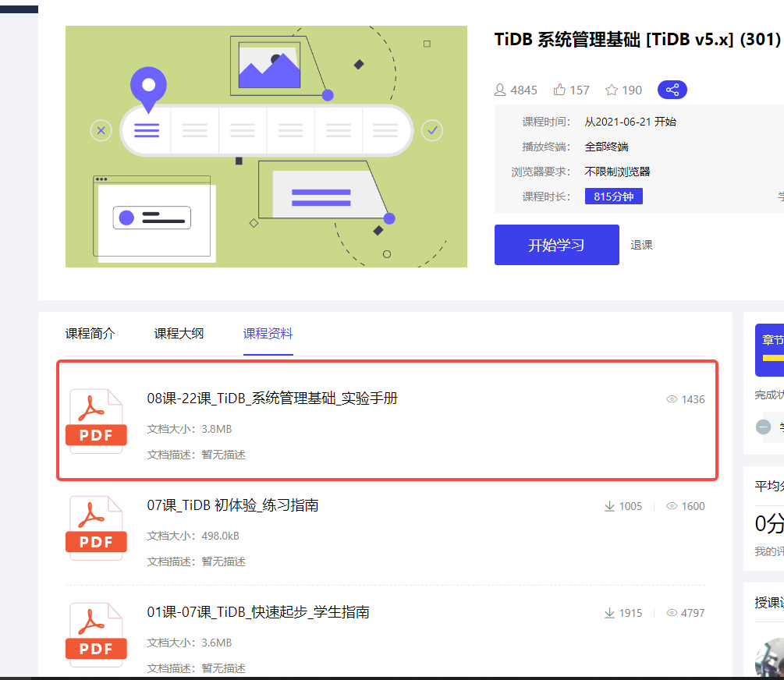This screenshot has width=784, height=680.
Task: Click eye view icon beside 1436
Action: pyautogui.click(x=672, y=399)
